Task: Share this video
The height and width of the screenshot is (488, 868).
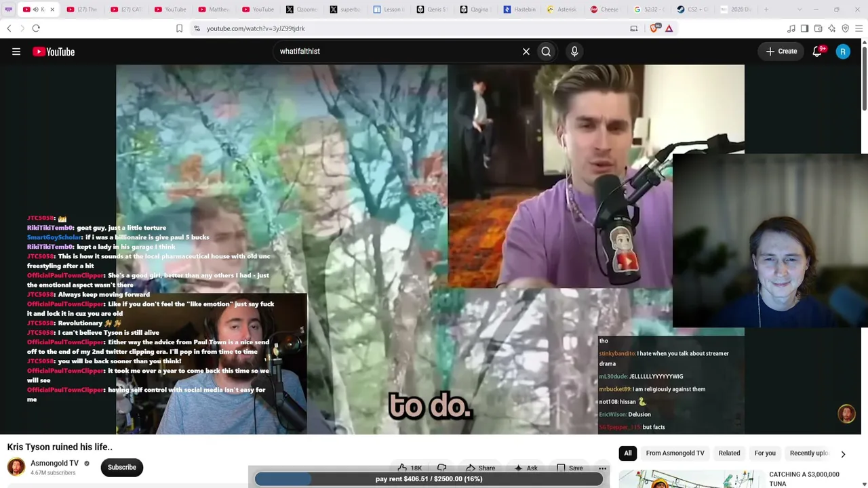Action: point(480,468)
